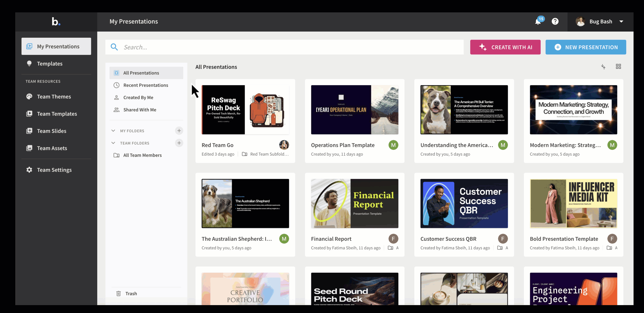Click the M avatar on Australian Shepherd card
The height and width of the screenshot is (313, 644).
click(284, 239)
